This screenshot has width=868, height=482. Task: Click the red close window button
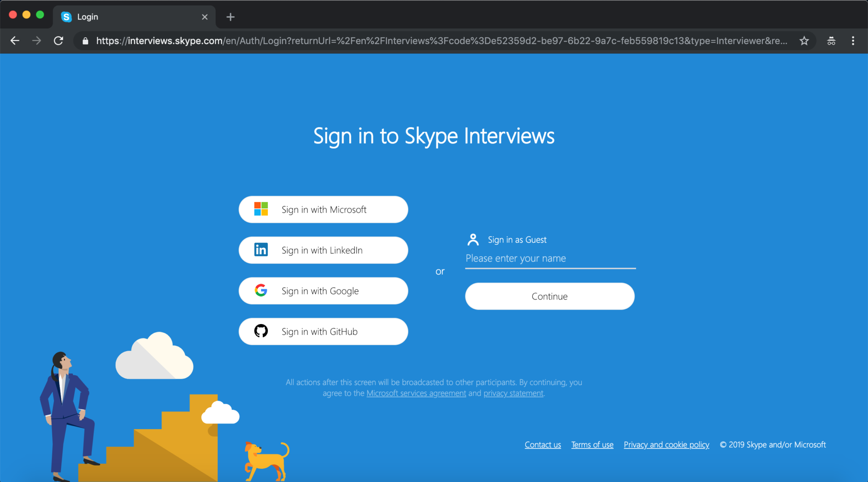pyautogui.click(x=13, y=15)
